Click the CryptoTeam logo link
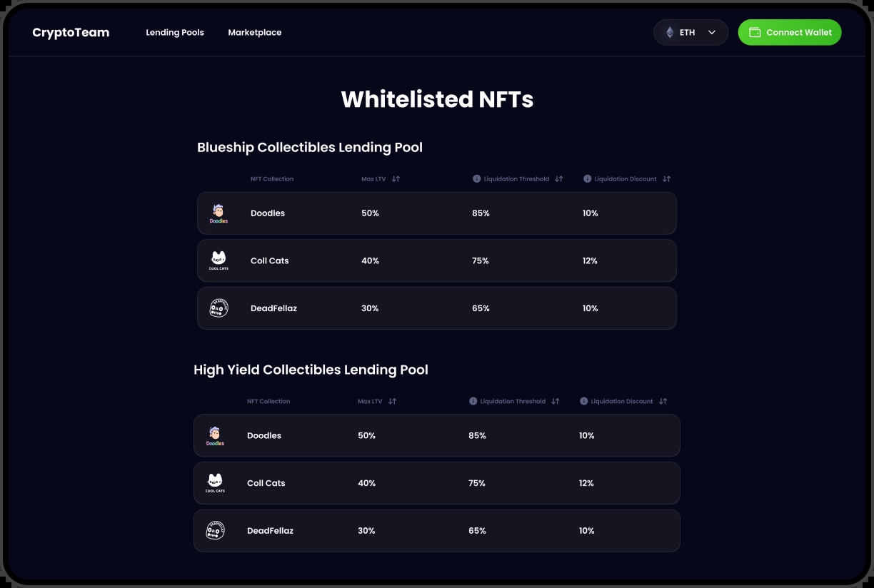This screenshot has height=588, width=874. [x=71, y=33]
